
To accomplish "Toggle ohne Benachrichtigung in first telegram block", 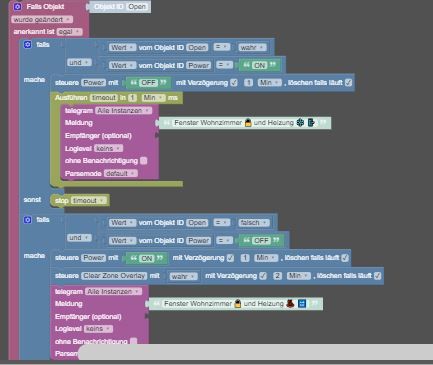I will [x=143, y=161].
